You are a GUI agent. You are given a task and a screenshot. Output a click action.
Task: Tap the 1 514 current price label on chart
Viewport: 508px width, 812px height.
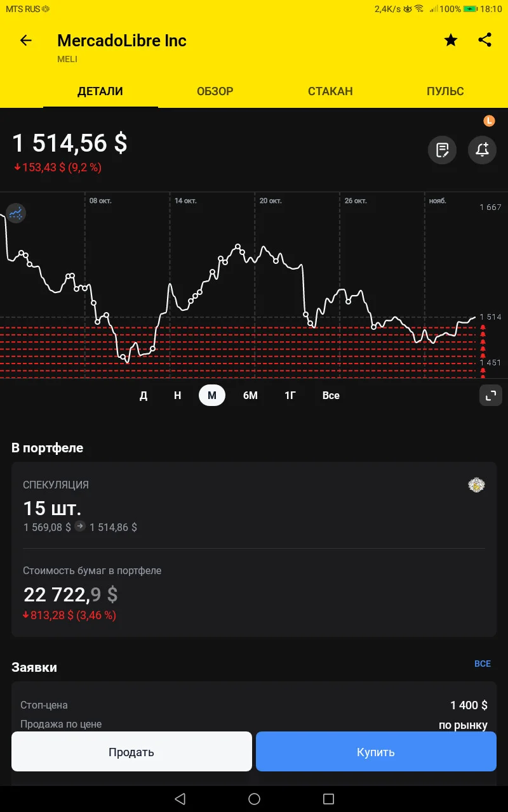490,317
